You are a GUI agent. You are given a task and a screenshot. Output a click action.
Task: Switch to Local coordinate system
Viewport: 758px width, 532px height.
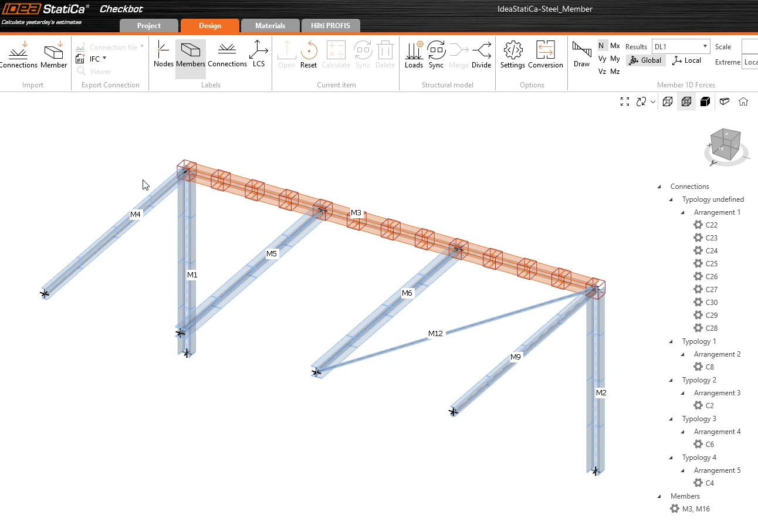pos(686,60)
